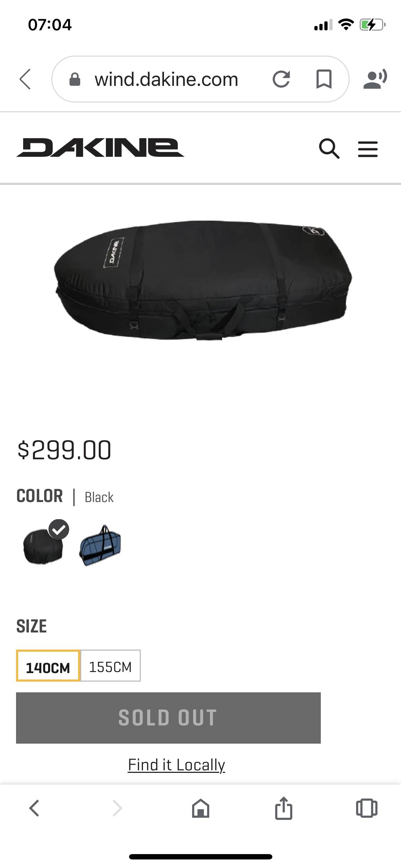This screenshot has width=401, height=868.
Task: Navigate back with bottom toolbar arrow
Action: point(34,808)
